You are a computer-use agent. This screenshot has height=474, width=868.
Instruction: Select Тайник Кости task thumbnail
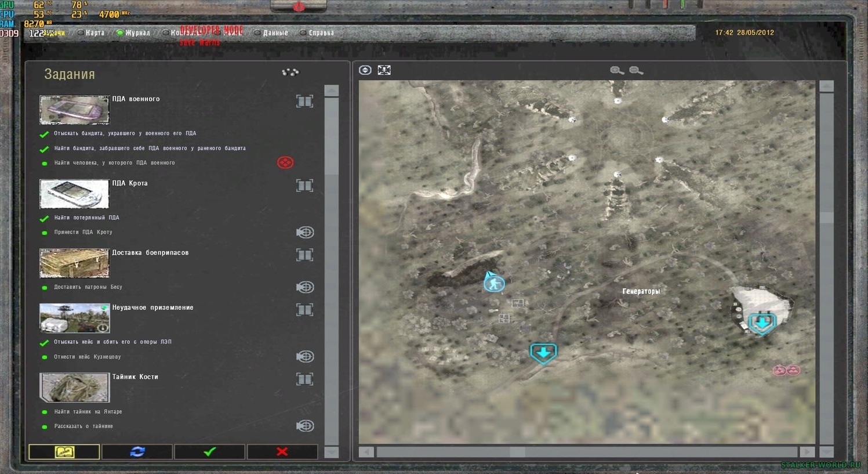point(74,388)
